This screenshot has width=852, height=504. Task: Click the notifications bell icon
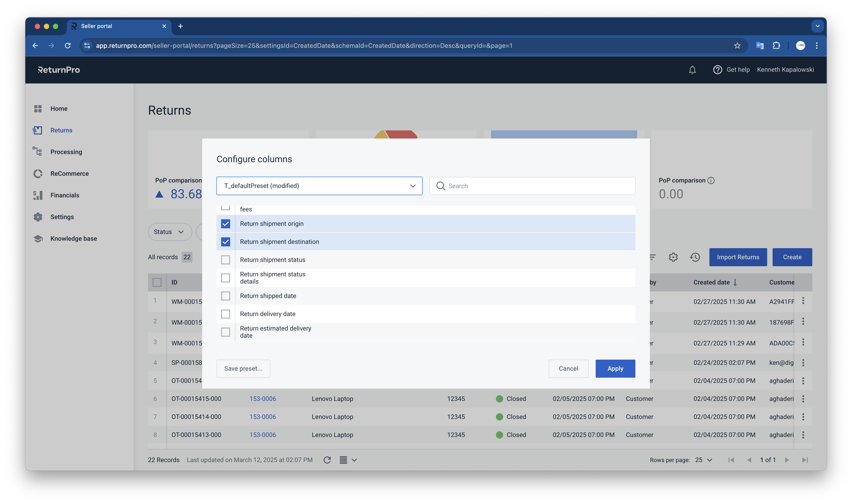click(x=692, y=70)
